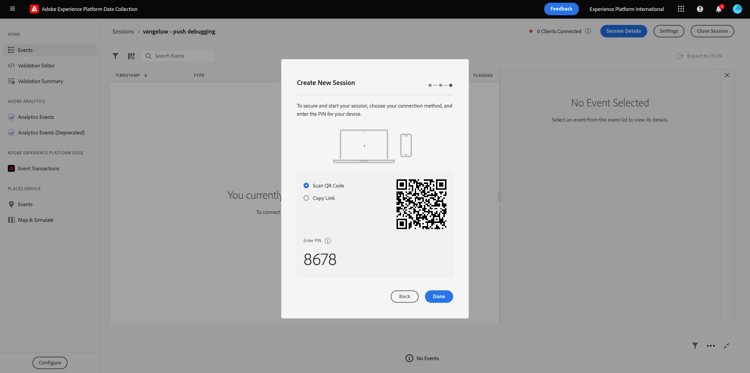Close the No Event Selected panel
The width and height of the screenshot is (750, 373).
[727, 76]
